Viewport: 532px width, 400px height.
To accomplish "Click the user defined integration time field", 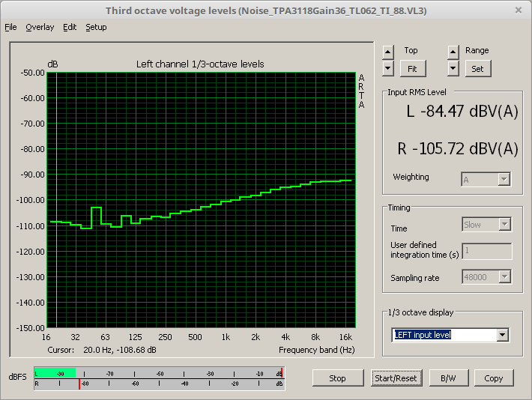I will click(487, 251).
